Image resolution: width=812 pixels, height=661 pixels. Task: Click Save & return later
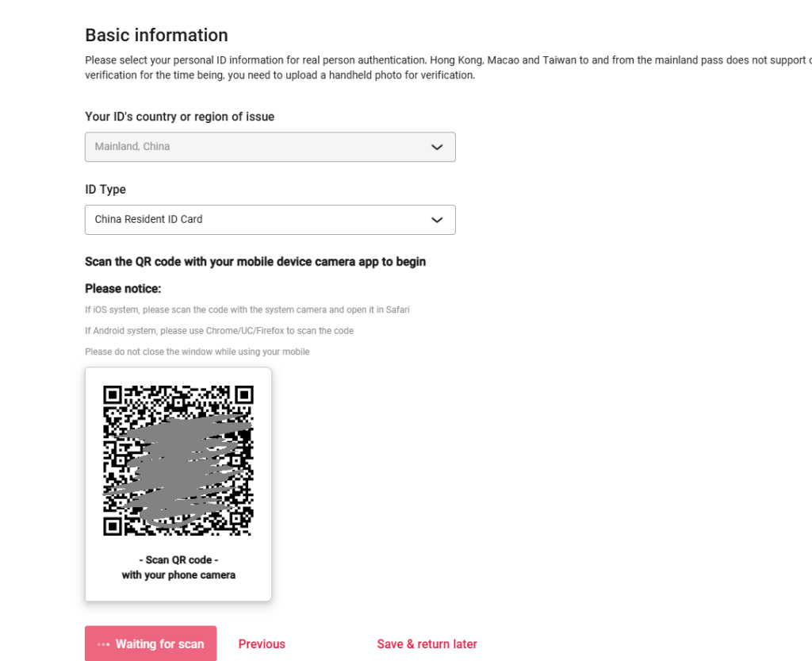[x=427, y=644]
